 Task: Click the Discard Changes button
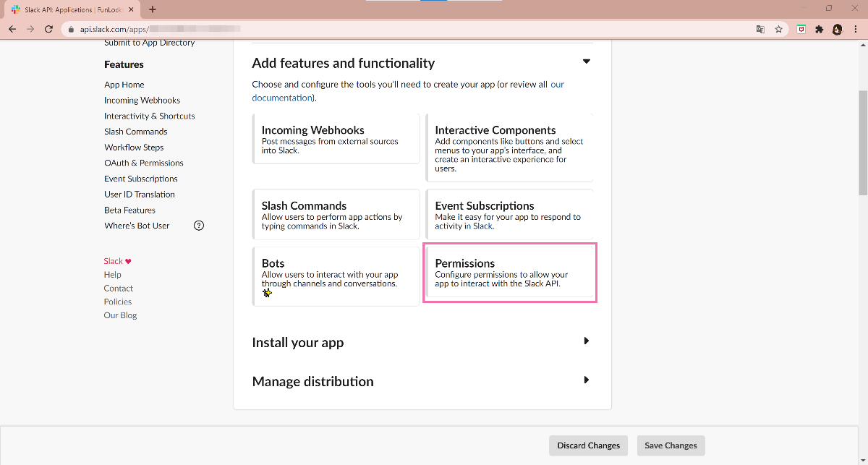589,445
